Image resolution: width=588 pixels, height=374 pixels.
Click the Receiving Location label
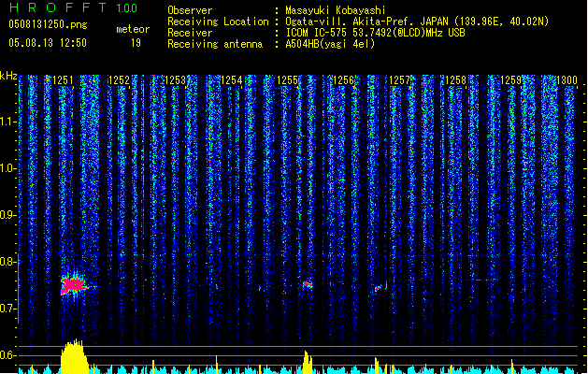click(218, 22)
